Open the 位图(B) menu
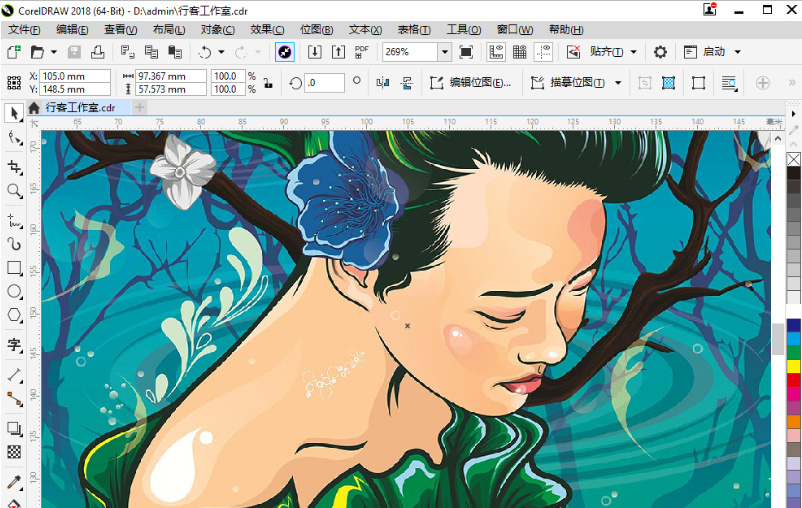 [316, 30]
